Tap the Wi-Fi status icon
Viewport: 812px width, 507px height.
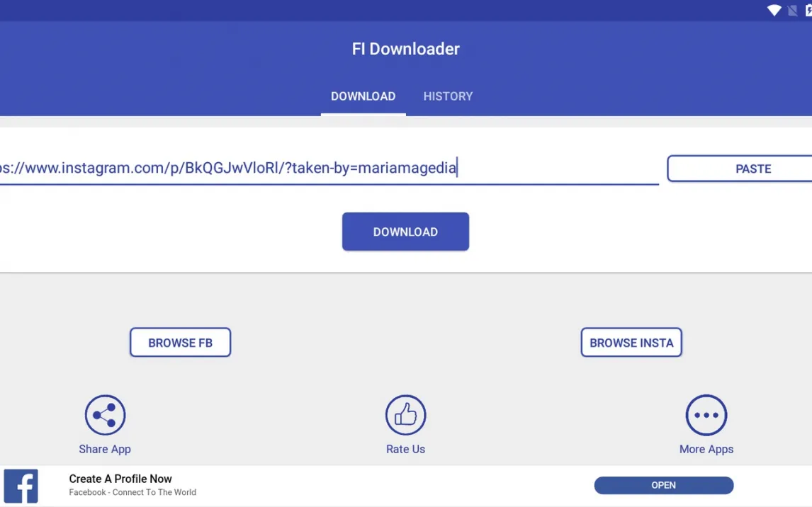pyautogui.click(x=774, y=10)
